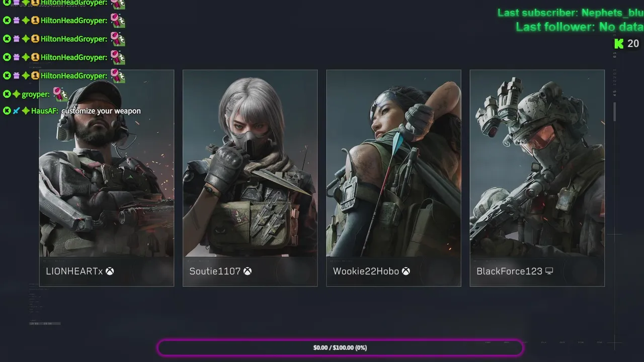Select the BlackForce123 operator card
This screenshot has height=362, width=644.
[537, 178]
